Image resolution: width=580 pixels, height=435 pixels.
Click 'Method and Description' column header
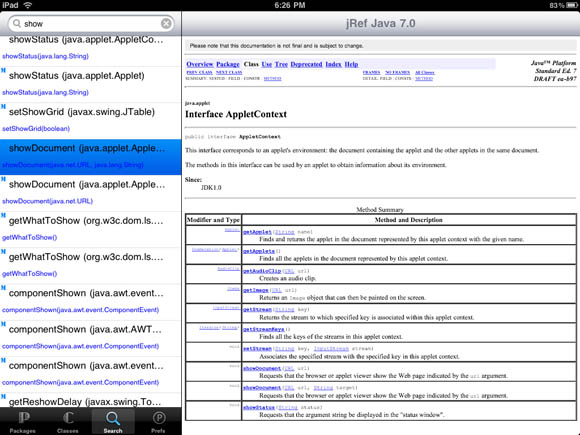(x=408, y=220)
